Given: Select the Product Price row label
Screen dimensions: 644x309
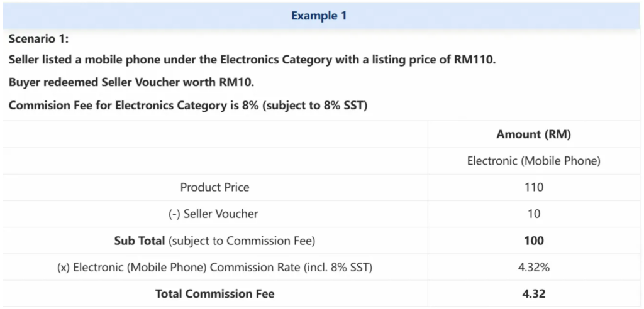Looking at the screenshot, I should [x=215, y=188].
